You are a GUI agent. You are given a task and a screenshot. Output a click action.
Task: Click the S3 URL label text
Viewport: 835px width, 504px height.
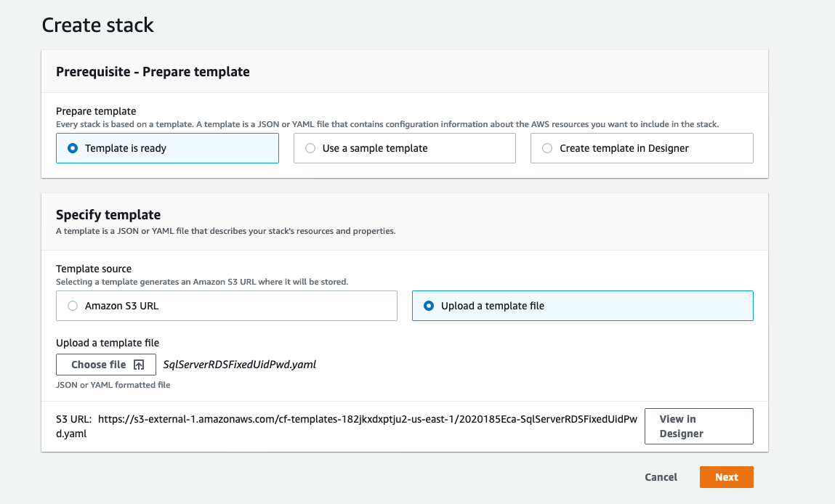[75, 418]
